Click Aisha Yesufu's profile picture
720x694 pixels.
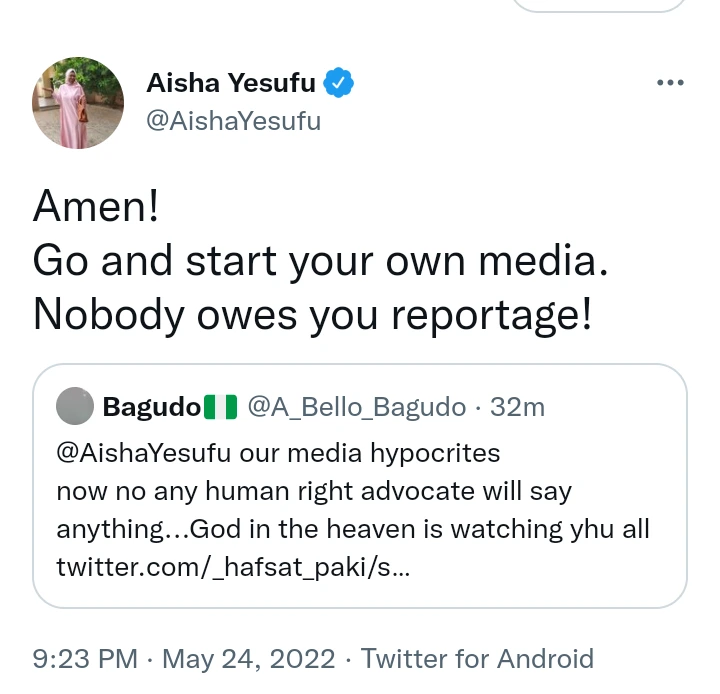[78, 103]
